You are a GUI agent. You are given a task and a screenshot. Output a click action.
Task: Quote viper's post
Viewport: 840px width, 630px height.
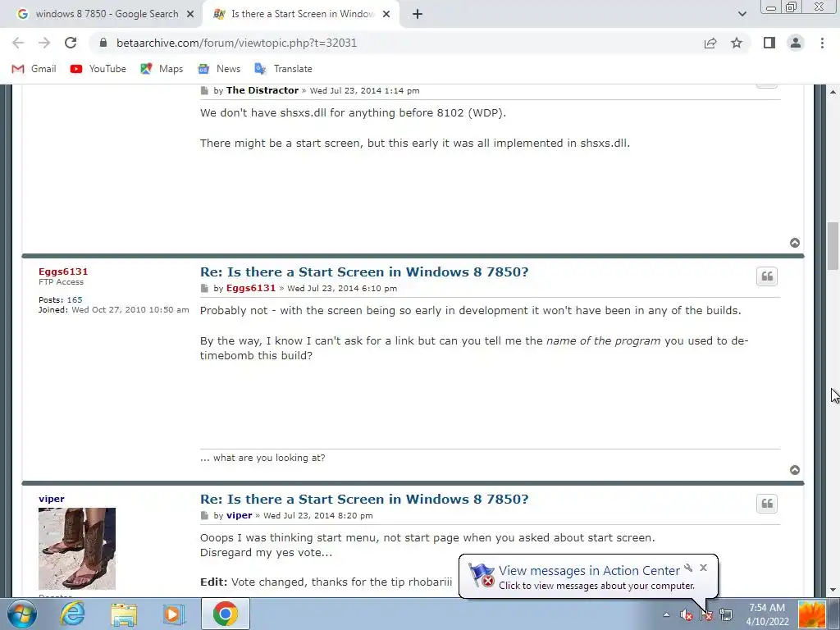pos(767,504)
